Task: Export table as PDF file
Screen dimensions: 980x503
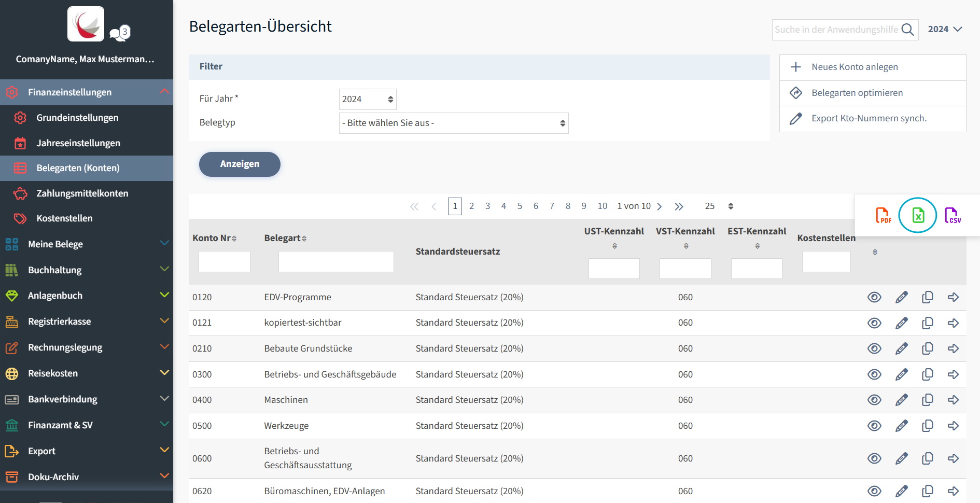Action: [x=883, y=215]
